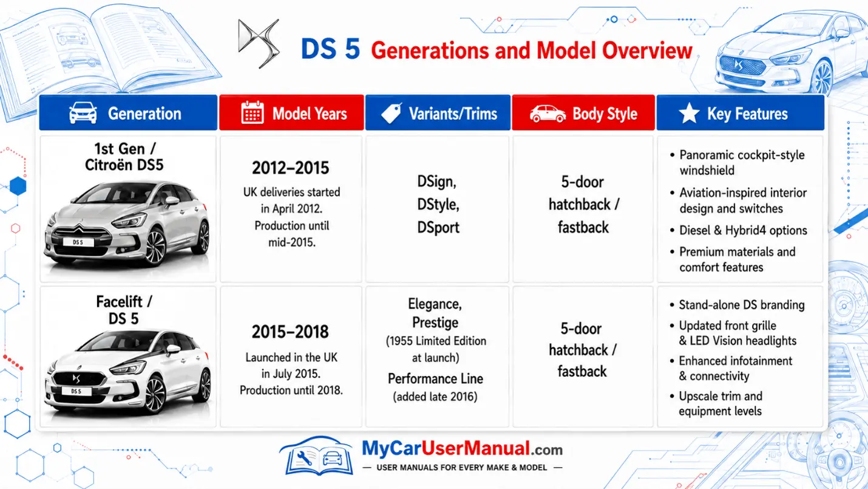Click the 'Prestige' trim text
Image resolution: width=868 pixels, height=489 pixels.
click(x=435, y=322)
